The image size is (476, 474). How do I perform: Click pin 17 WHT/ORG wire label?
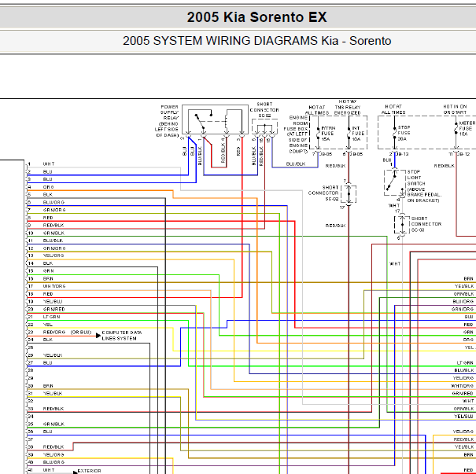pos(54,286)
